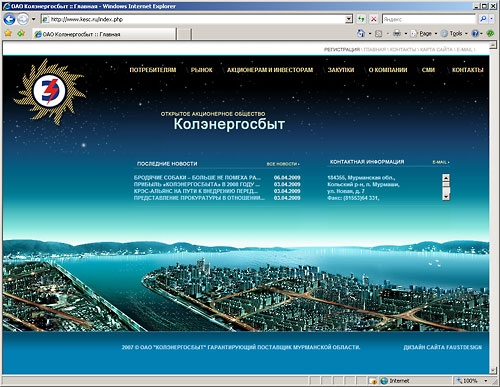Click the green toolbar extension icon

coord(490,33)
